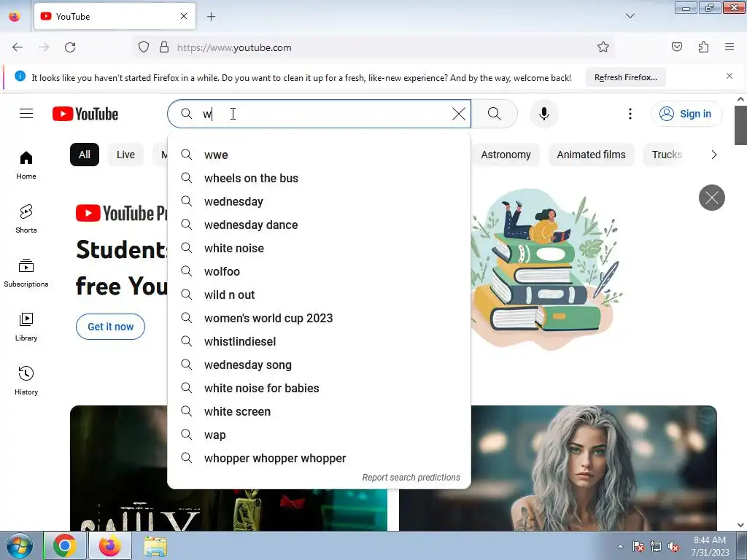Save the page to Pocket
The image size is (747, 560).
(x=676, y=47)
